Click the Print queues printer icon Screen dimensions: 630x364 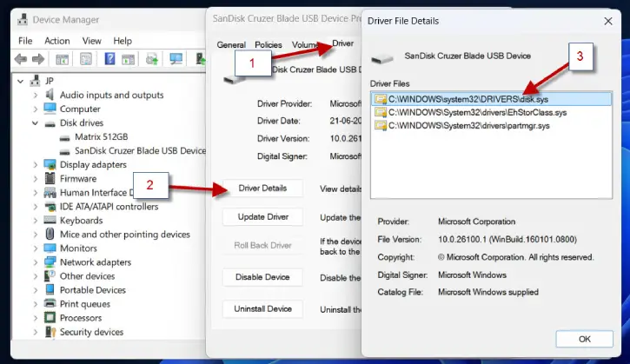click(50, 304)
